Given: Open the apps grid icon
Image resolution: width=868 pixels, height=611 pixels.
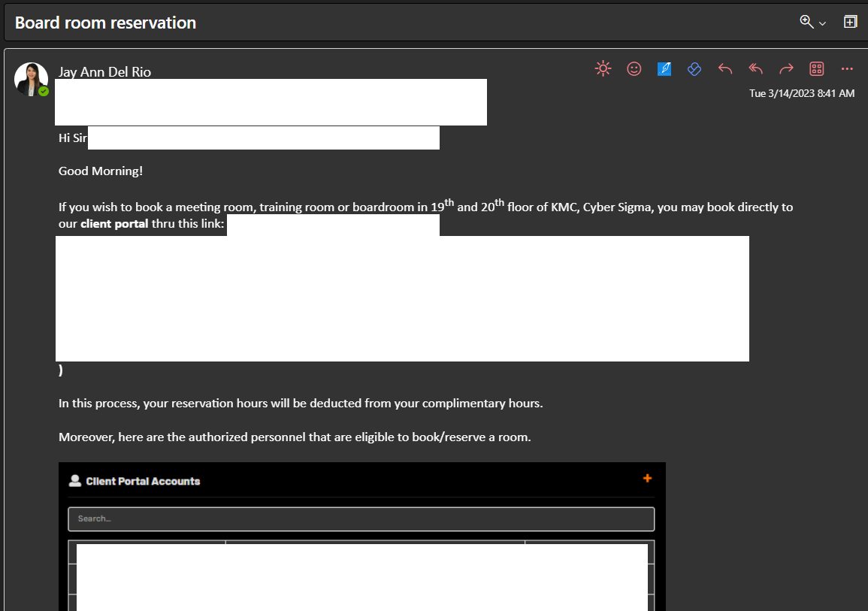Looking at the screenshot, I should 816,68.
